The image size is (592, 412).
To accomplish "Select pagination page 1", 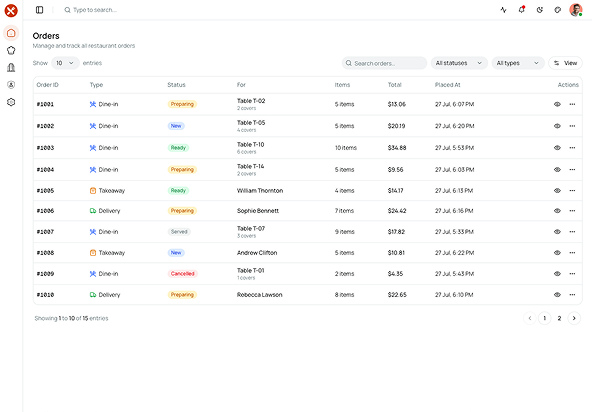I will pyautogui.click(x=544, y=318).
